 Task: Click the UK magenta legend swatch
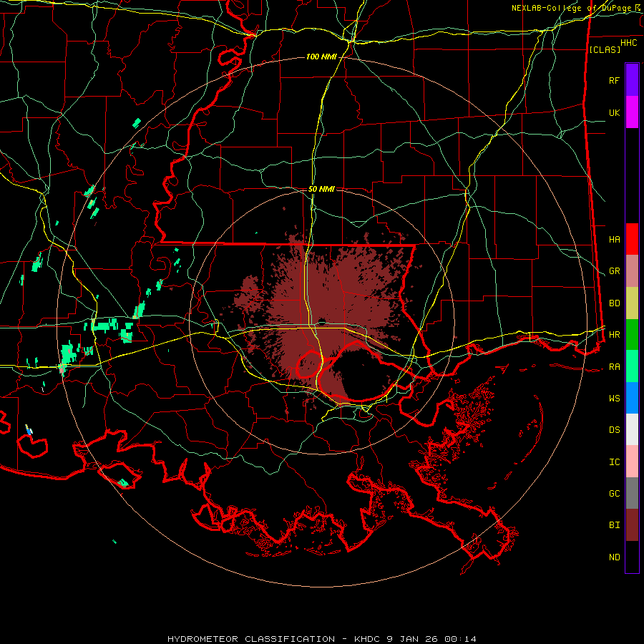tap(632, 112)
